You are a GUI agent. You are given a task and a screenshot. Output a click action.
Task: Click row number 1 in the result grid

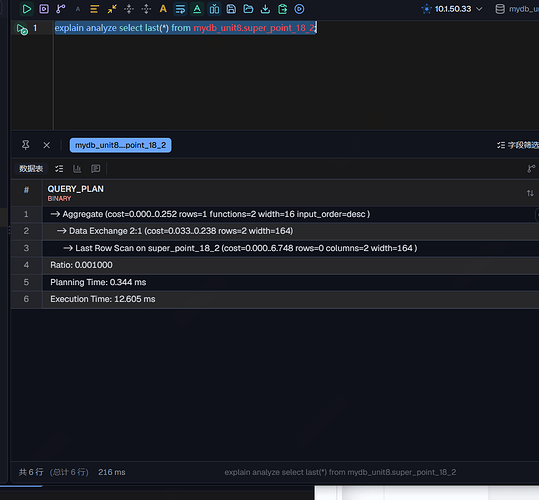pyautogui.click(x=26, y=214)
